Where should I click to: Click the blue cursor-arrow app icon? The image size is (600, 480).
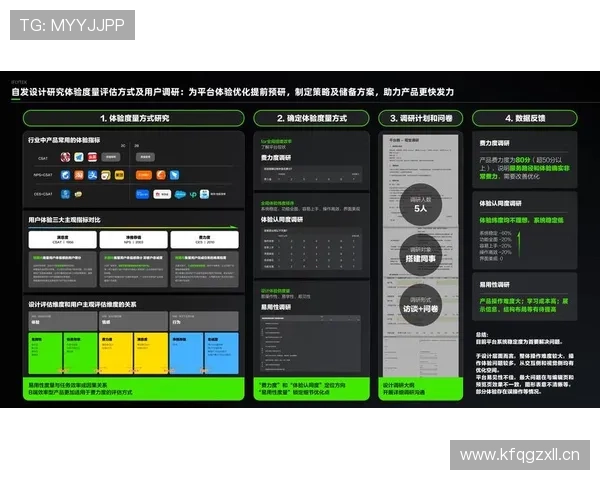point(174,175)
